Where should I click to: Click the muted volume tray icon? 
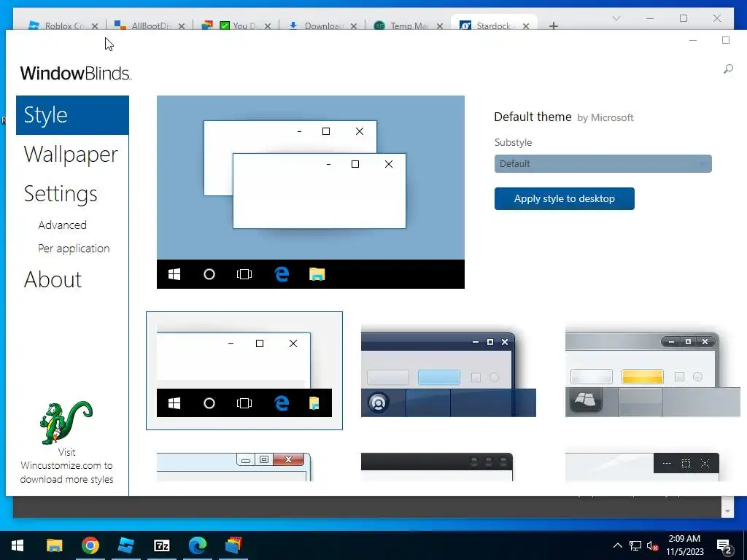coord(652,545)
